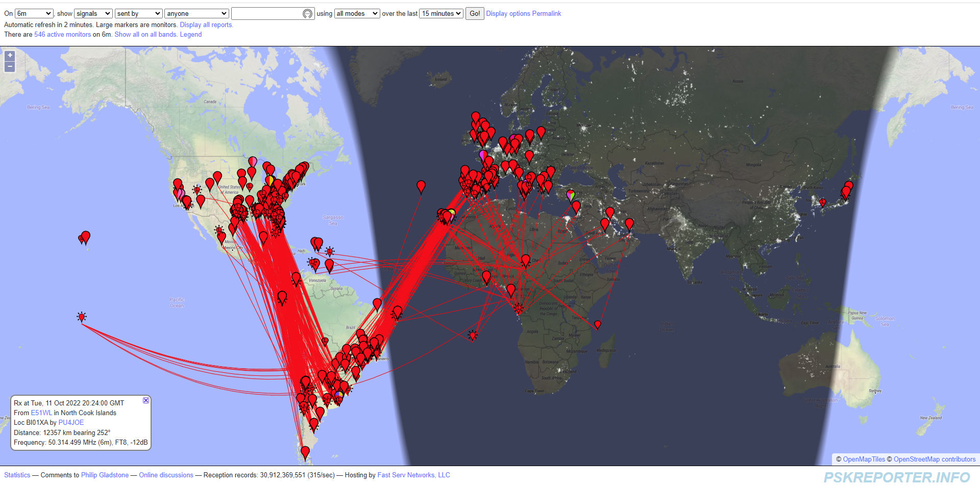Open the 15 minutes time range dropdown
The width and height of the screenshot is (980, 486).
click(442, 14)
